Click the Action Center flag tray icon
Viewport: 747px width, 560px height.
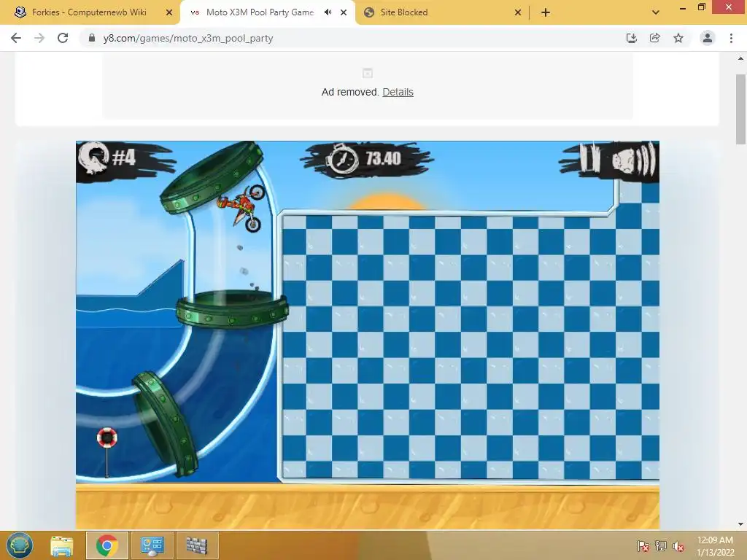pos(643,546)
